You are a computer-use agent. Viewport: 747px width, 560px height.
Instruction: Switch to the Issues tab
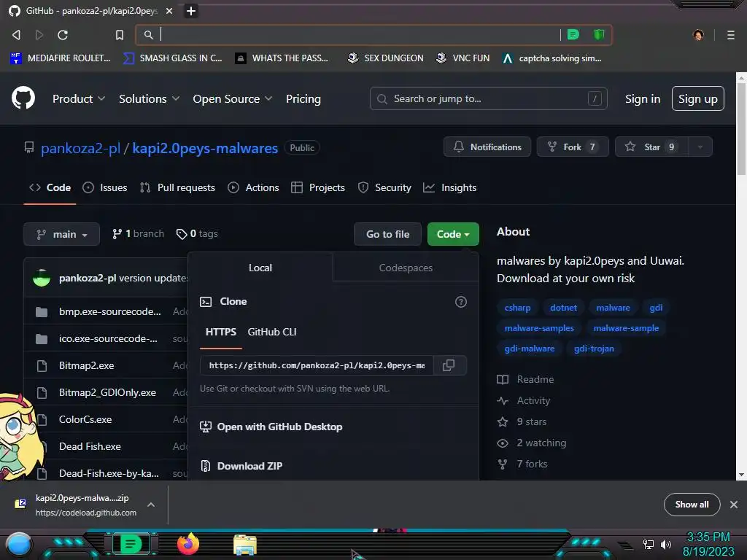(105, 187)
